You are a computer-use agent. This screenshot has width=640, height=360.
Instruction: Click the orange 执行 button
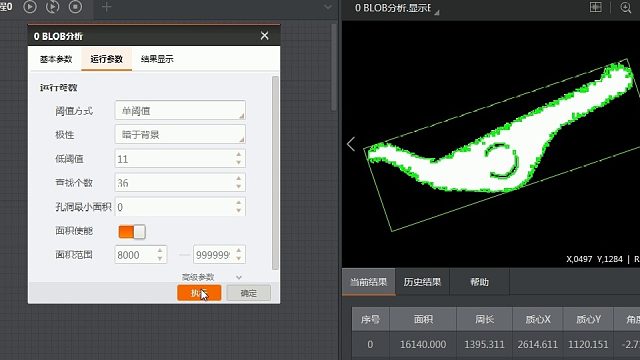pyautogui.click(x=199, y=293)
